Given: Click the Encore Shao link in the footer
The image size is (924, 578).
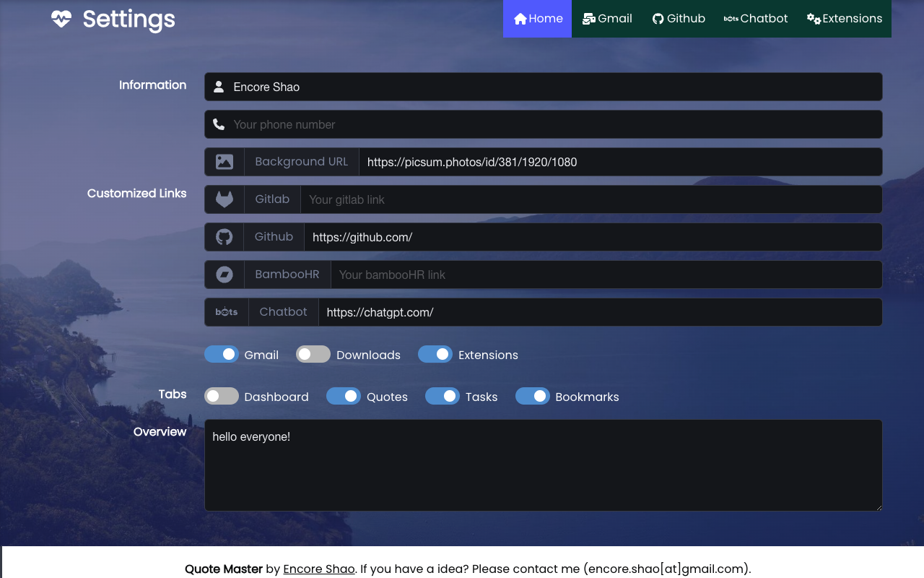Looking at the screenshot, I should point(318,569).
